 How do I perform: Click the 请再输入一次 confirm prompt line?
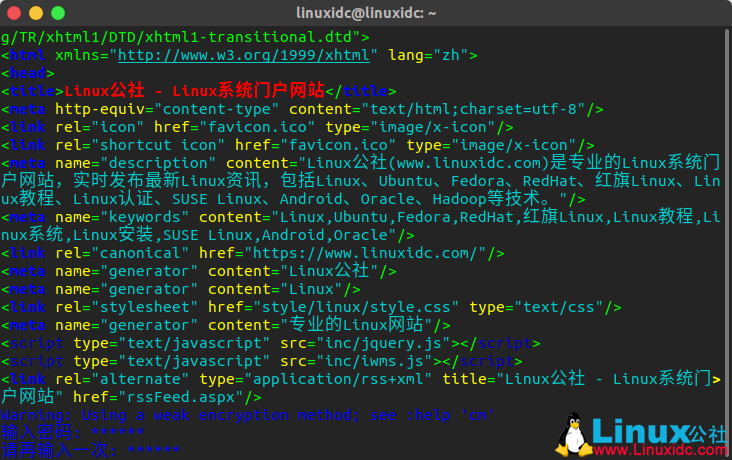[90, 450]
